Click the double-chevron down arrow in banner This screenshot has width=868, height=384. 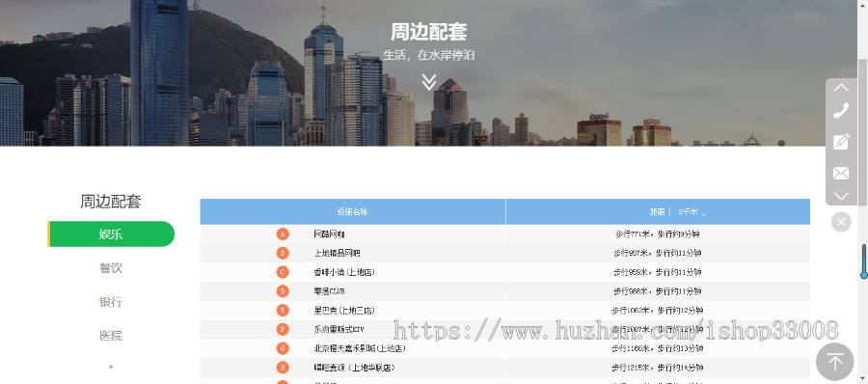click(x=429, y=82)
